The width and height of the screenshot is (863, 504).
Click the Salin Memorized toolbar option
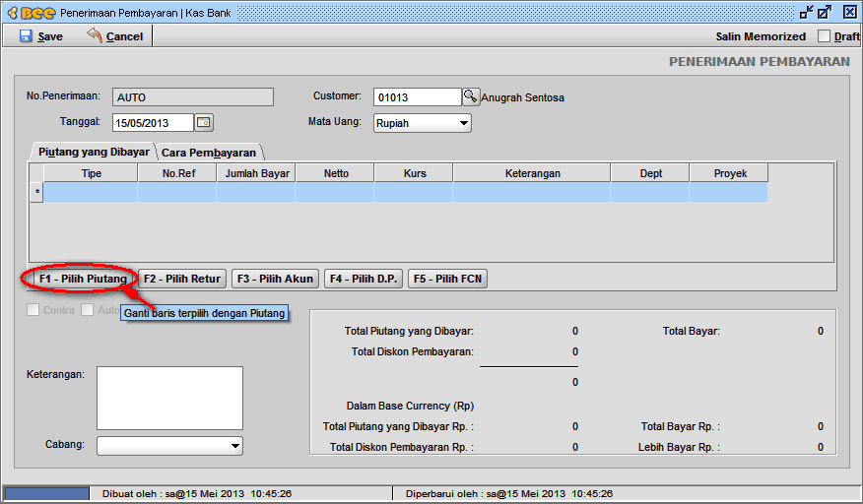(761, 36)
